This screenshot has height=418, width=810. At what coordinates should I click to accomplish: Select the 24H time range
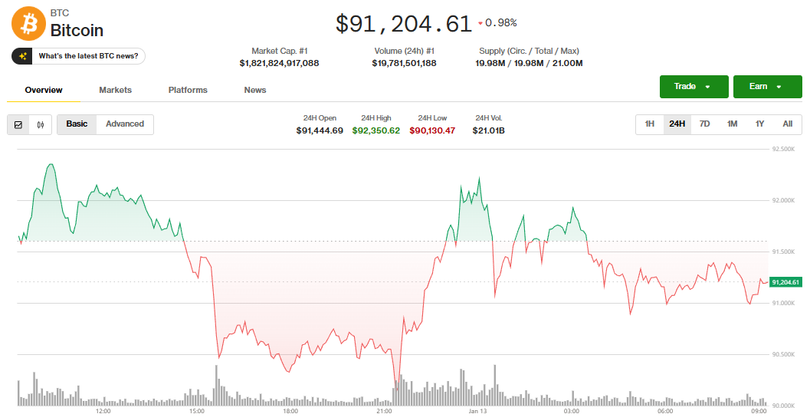677,124
